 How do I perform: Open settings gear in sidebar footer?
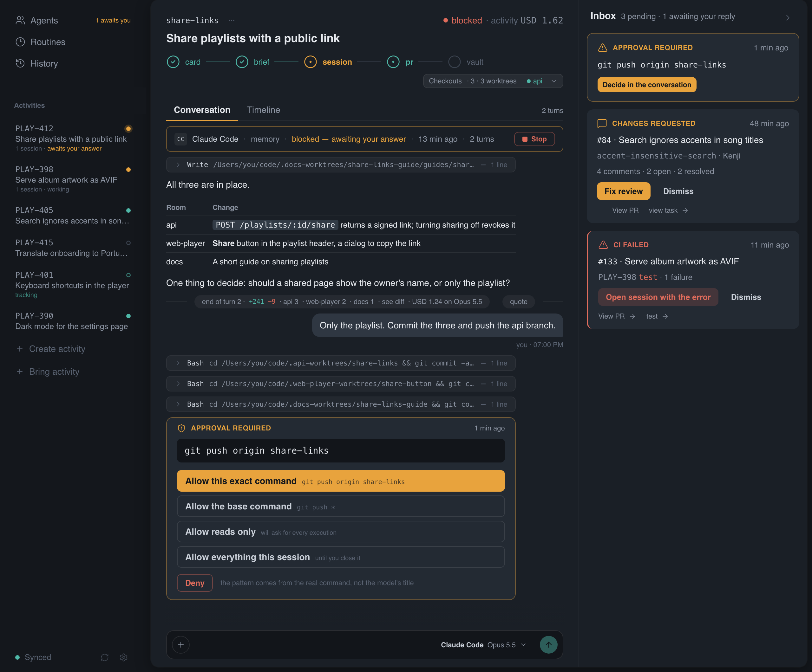[x=124, y=657]
